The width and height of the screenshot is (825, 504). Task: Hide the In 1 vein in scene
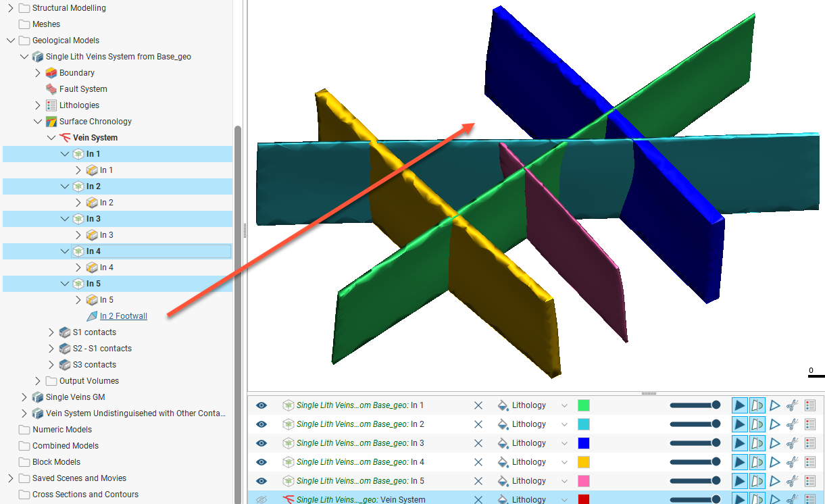[261, 405]
